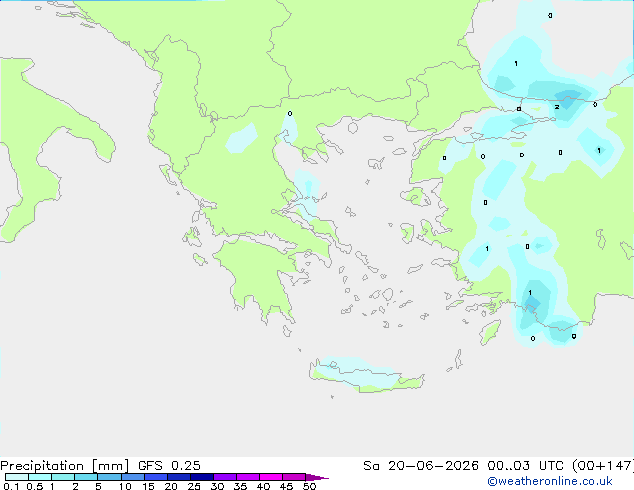The width and height of the screenshot is (634, 490).
Task: Click the 40–45 mm magenta legend swatch
Action: tap(271, 477)
